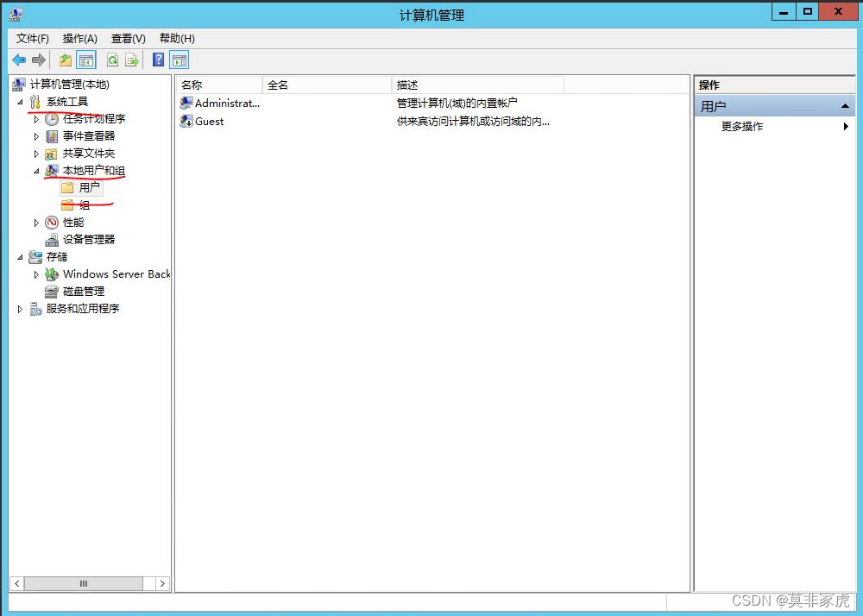
Task: Toggle the show/hide action pane icon
Action: tap(180, 60)
